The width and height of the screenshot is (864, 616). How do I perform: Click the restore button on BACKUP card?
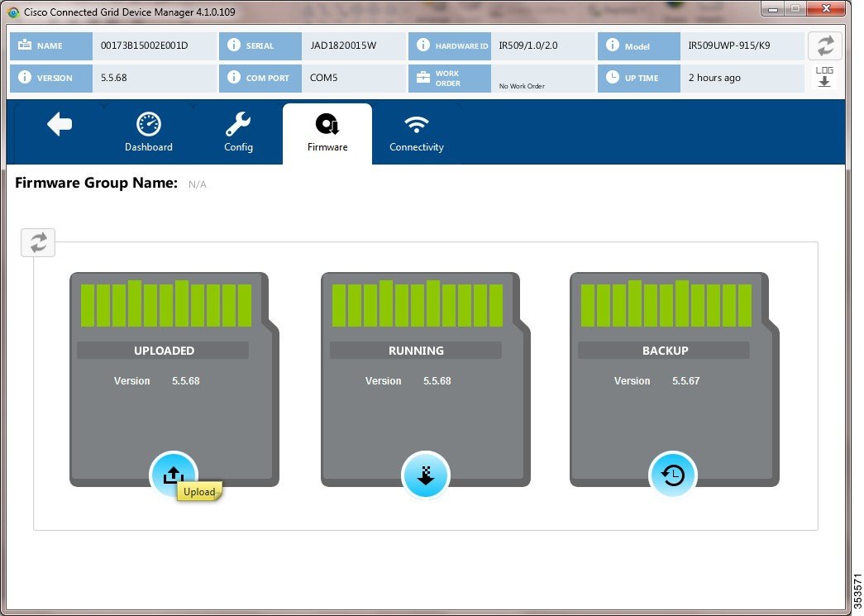click(x=673, y=475)
